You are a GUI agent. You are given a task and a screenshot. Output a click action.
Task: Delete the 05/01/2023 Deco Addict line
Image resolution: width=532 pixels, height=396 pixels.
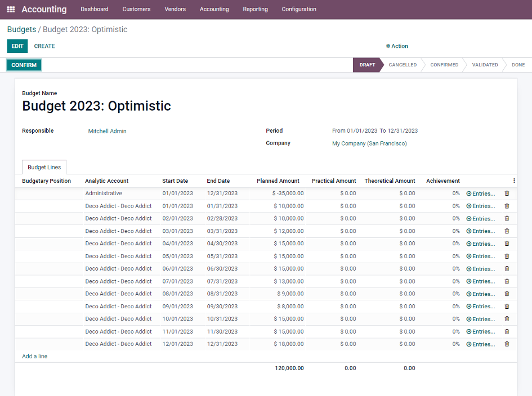click(507, 256)
